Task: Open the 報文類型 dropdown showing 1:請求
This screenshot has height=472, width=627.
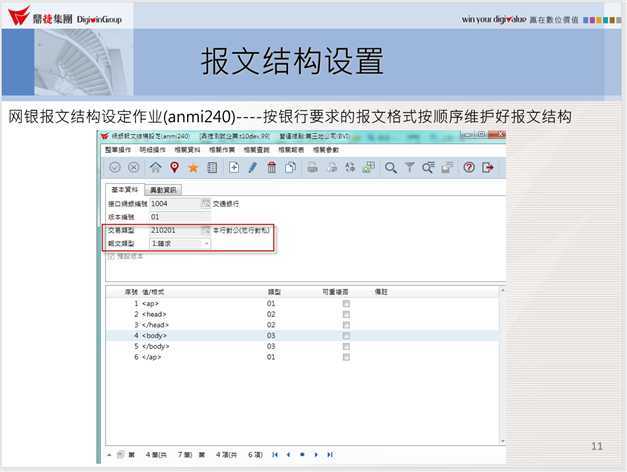Action: [x=180, y=243]
